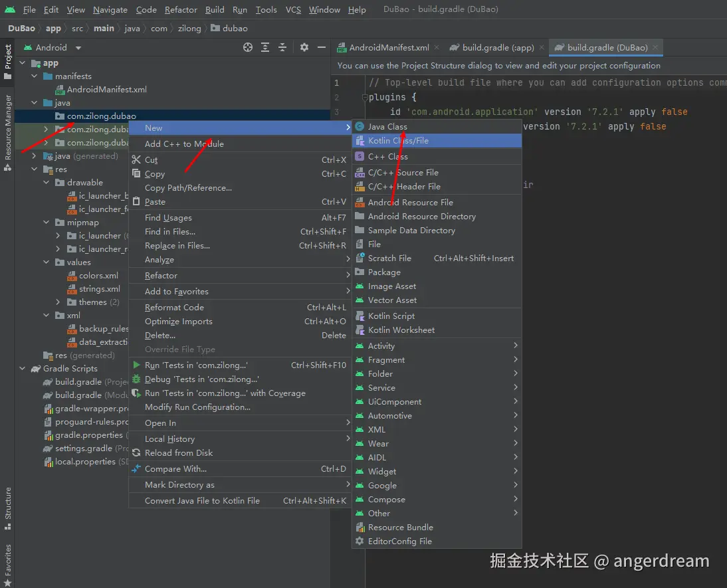Click the dubao breadcrumb folder
This screenshot has height=588, width=727.
pos(229,29)
